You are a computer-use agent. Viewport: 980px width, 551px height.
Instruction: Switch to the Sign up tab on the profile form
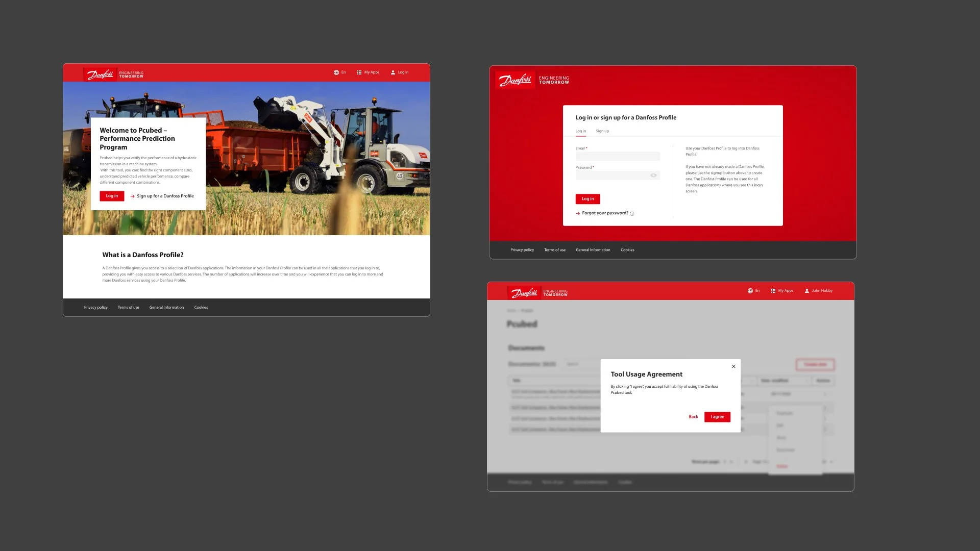coord(602,131)
